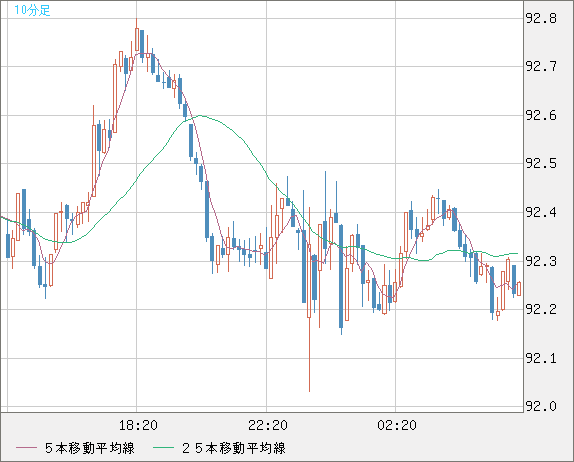The height and width of the screenshot is (462, 574).
Task: Click the 92.7 price axis label
Action: (541, 66)
